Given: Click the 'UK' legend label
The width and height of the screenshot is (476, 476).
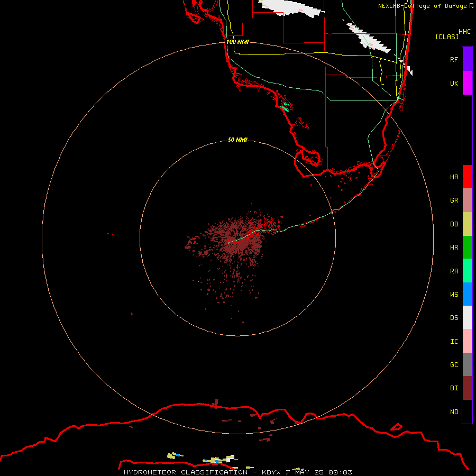Looking at the screenshot, I should (x=454, y=83).
